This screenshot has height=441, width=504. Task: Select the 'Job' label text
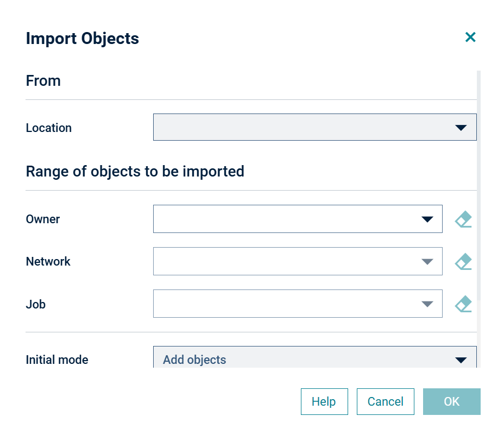(x=36, y=304)
